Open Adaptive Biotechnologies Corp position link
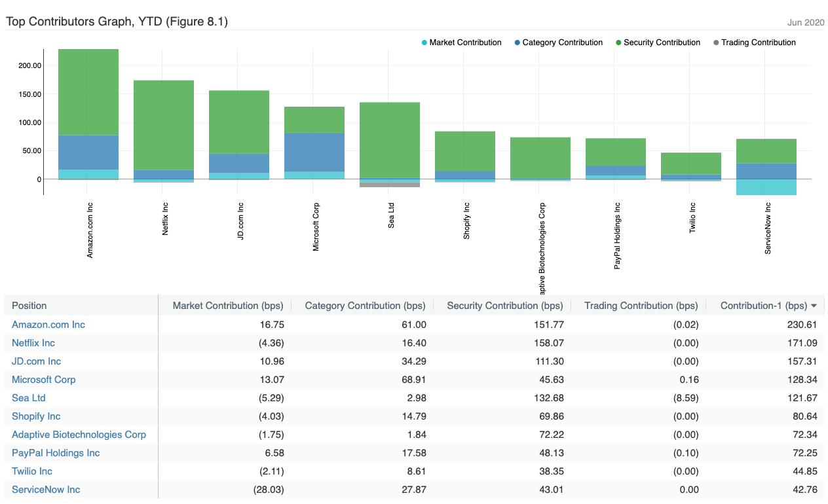828x504 pixels. point(79,435)
